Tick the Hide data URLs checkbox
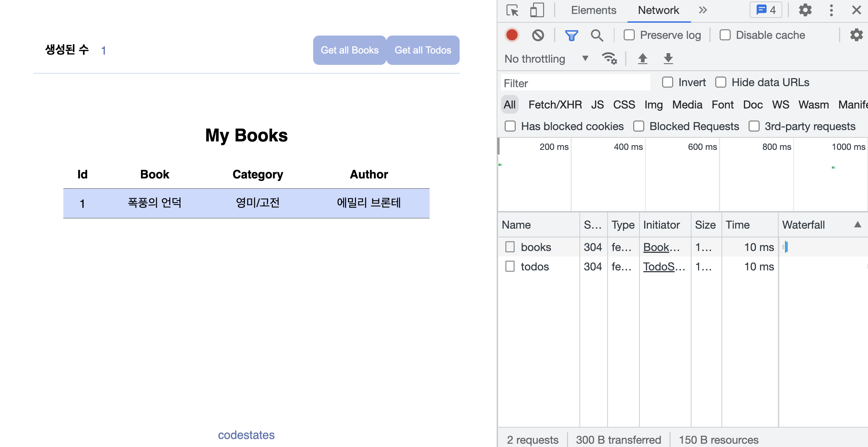Image resolution: width=868 pixels, height=447 pixels. click(720, 82)
